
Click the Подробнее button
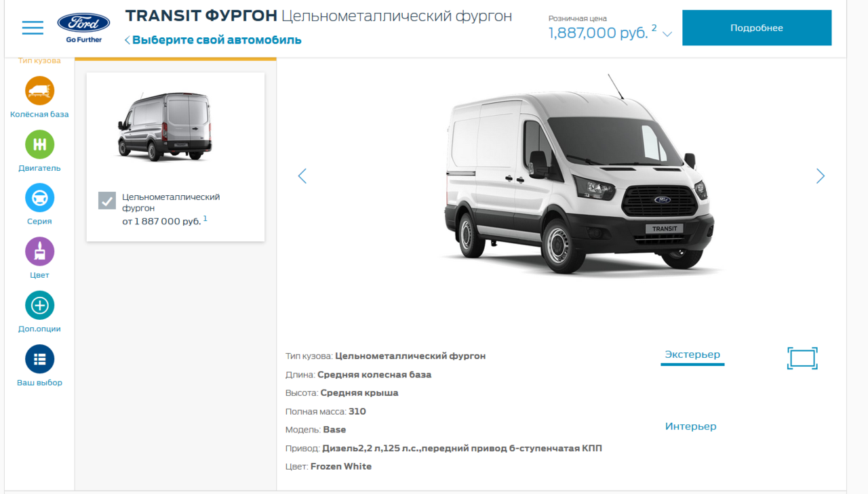[x=757, y=28]
